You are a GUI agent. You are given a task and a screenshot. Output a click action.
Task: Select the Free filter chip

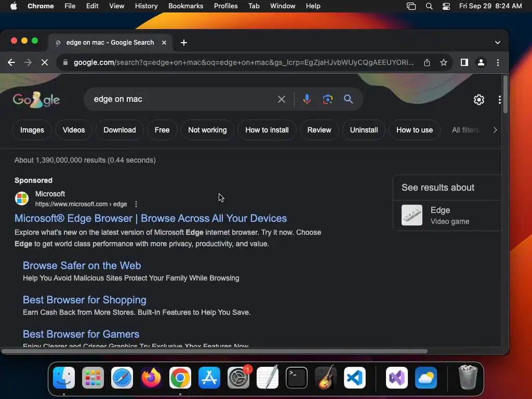162,130
